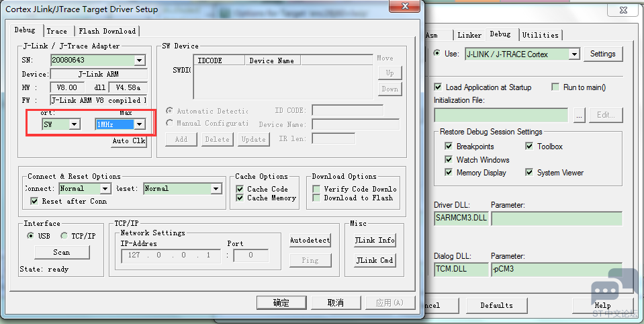Click the FW J-Link ARM V8 compiled field
This screenshot has height=324, width=644.
coord(99,100)
